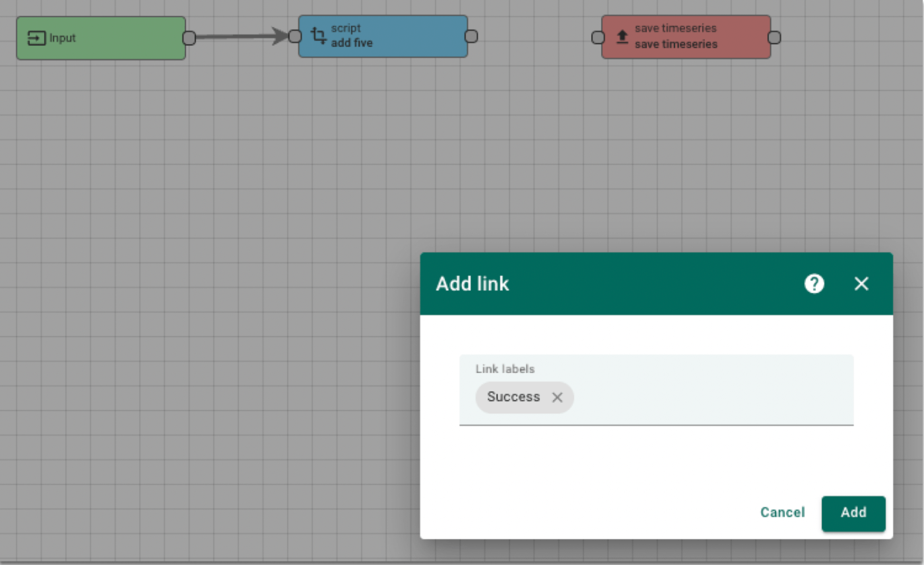
Task: Click the save timeseries upload icon
Action: [x=622, y=37]
